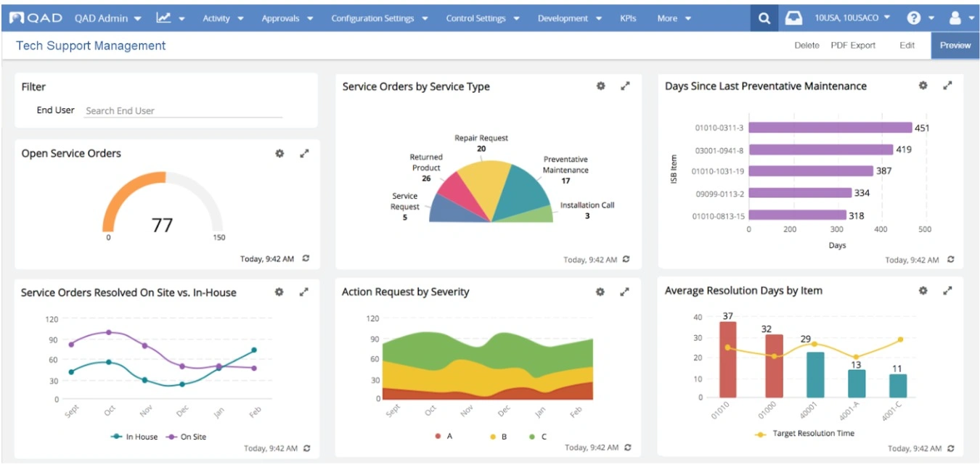Maximize the Action Request by Severity chart
This screenshot has width=980, height=465.
click(624, 292)
